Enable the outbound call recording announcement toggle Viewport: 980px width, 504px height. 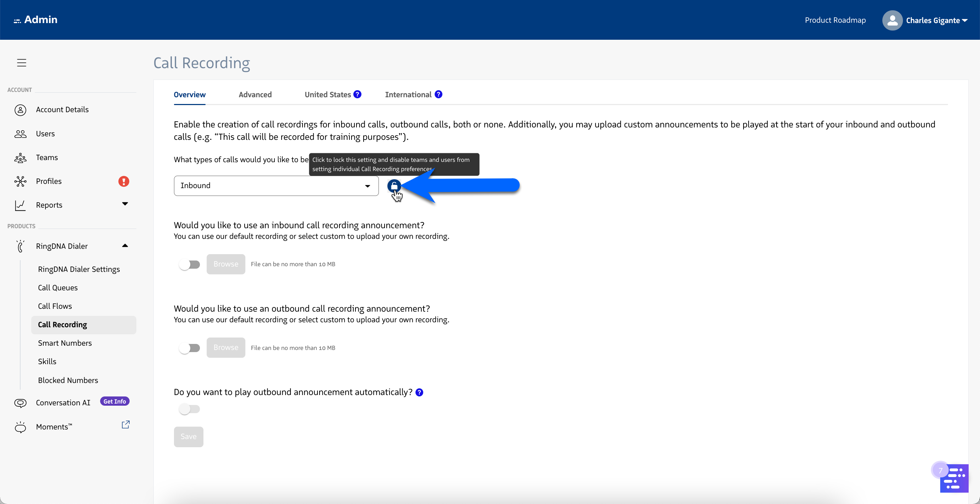[190, 348]
